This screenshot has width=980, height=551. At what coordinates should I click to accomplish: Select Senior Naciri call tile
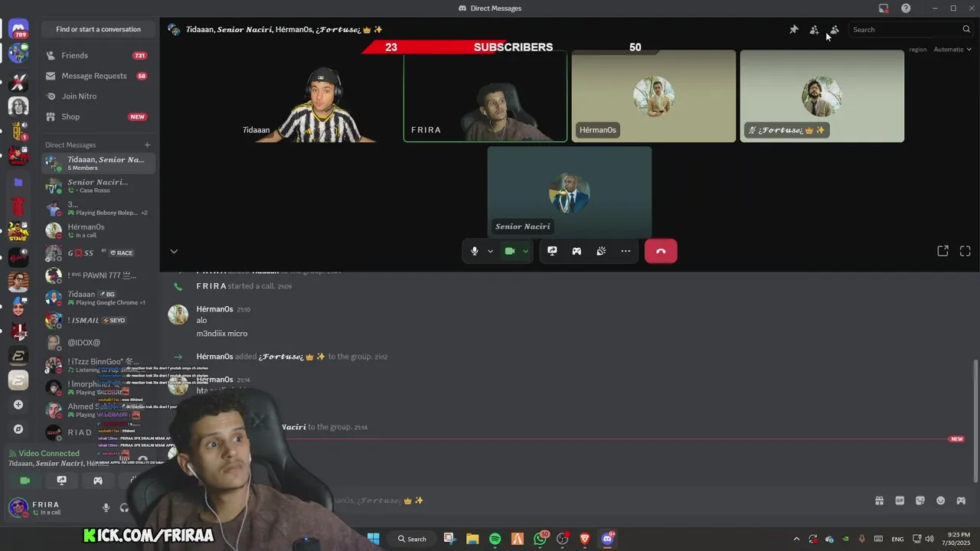pyautogui.click(x=570, y=192)
